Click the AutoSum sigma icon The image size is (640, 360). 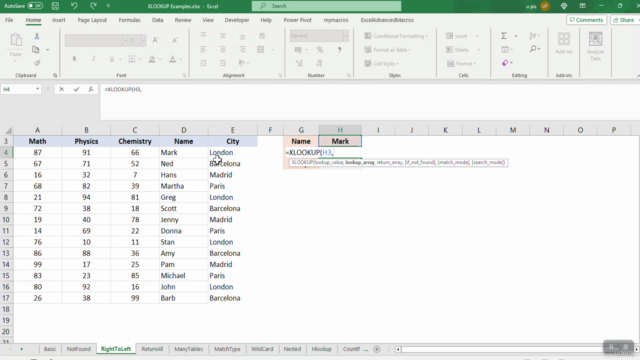(x=504, y=36)
